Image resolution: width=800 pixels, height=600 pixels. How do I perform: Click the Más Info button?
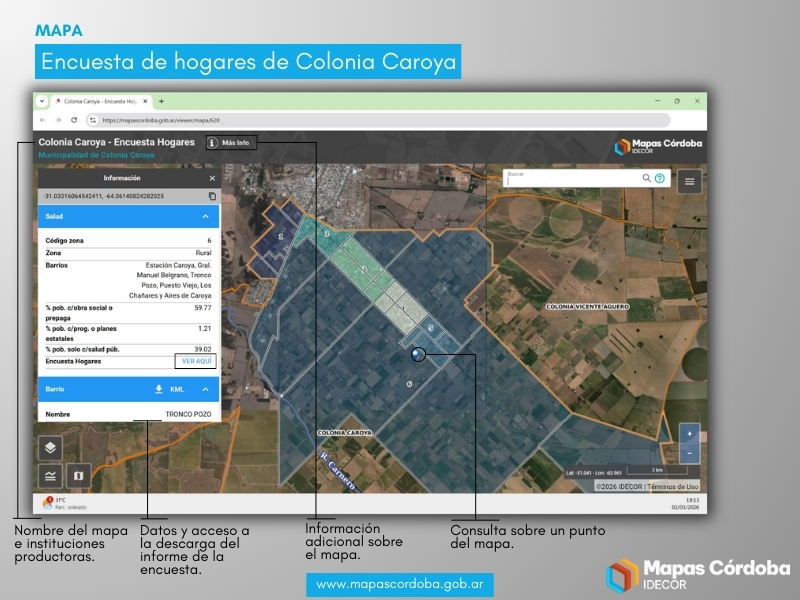[x=231, y=143]
